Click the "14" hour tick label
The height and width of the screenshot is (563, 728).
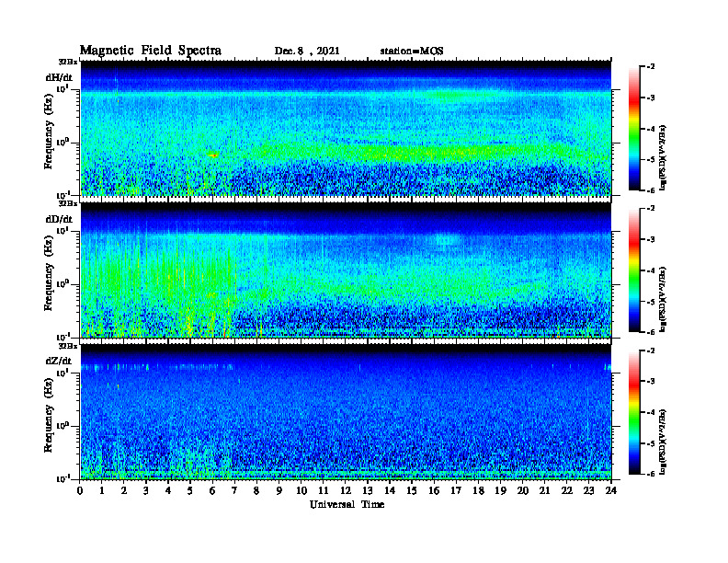tap(390, 490)
